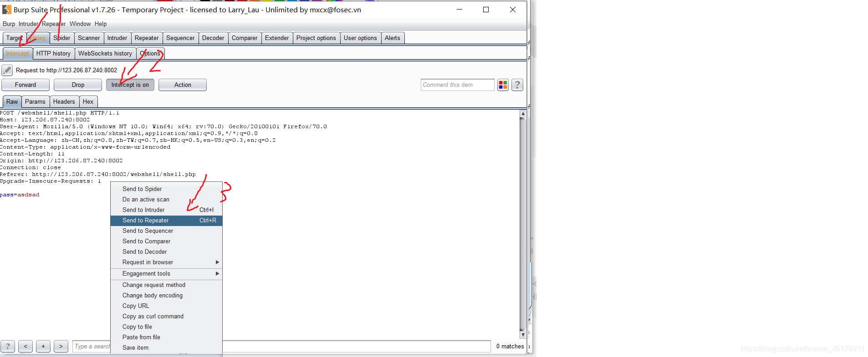Switch to Hex request view tab
The image size is (868, 357).
coord(88,102)
